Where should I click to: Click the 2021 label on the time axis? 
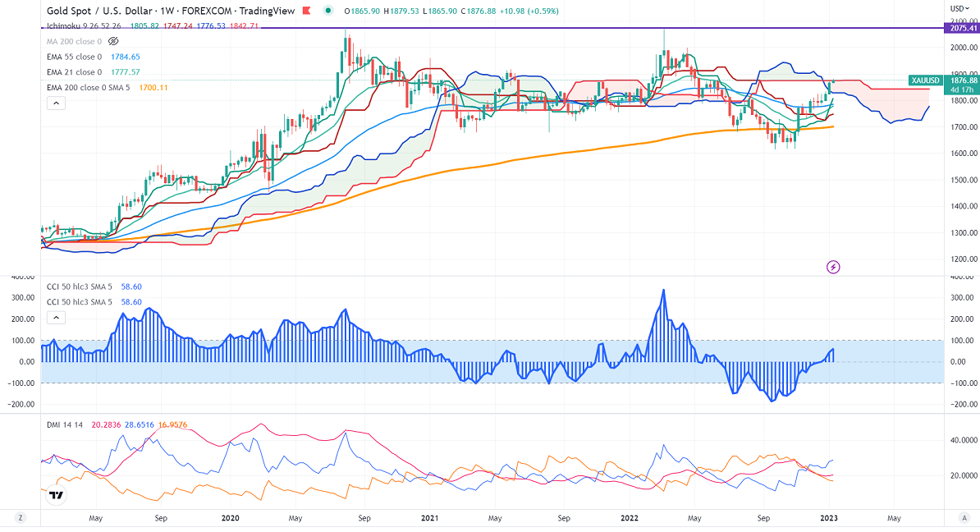(429, 518)
